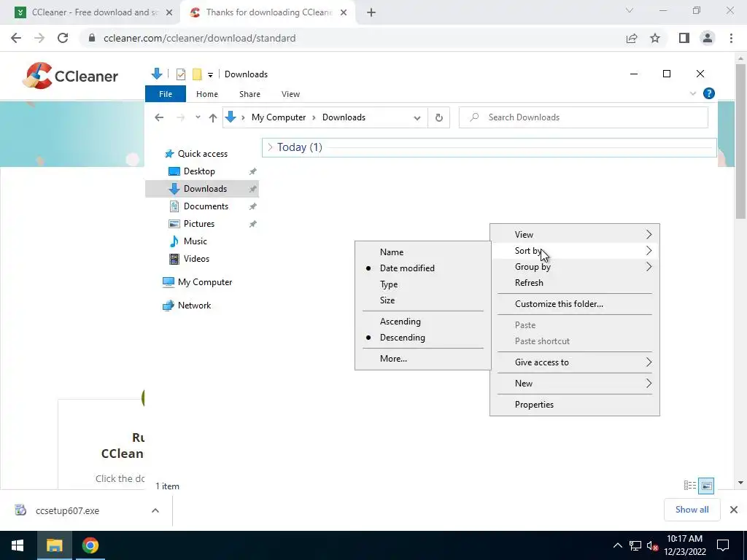Click Show all downloads button
The height and width of the screenshot is (560, 747).
point(692,510)
